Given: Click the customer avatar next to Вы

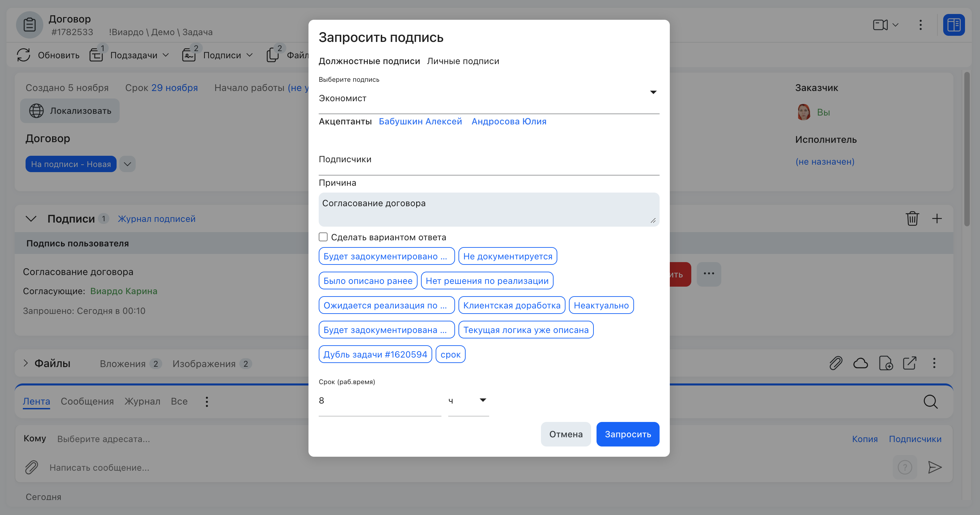Looking at the screenshot, I should pyautogui.click(x=803, y=112).
